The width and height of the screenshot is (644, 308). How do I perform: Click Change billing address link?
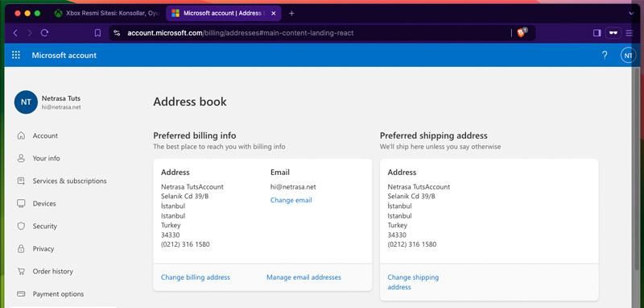(x=196, y=277)
